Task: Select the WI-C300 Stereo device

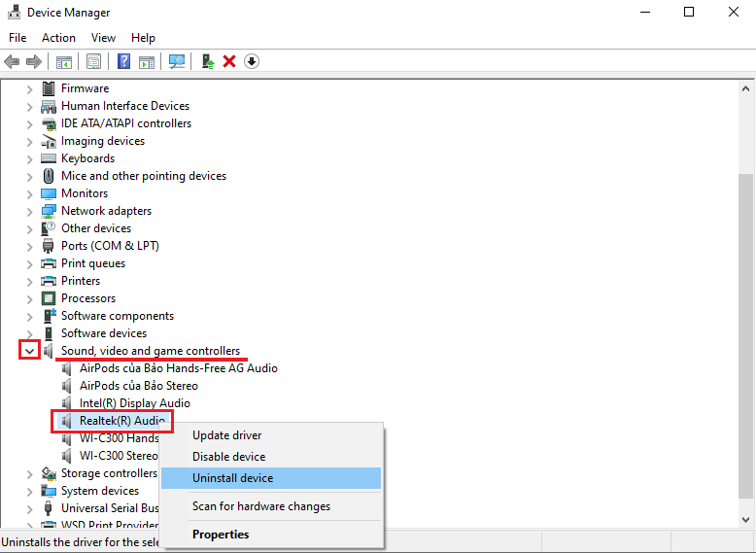Action: pos(119,456)
